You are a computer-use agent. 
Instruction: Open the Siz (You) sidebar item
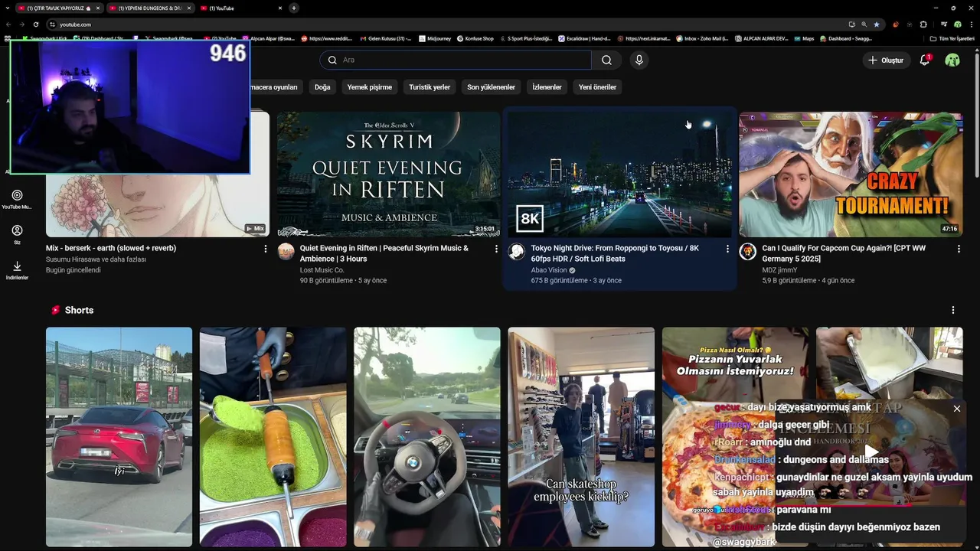[x=17, y=235]
